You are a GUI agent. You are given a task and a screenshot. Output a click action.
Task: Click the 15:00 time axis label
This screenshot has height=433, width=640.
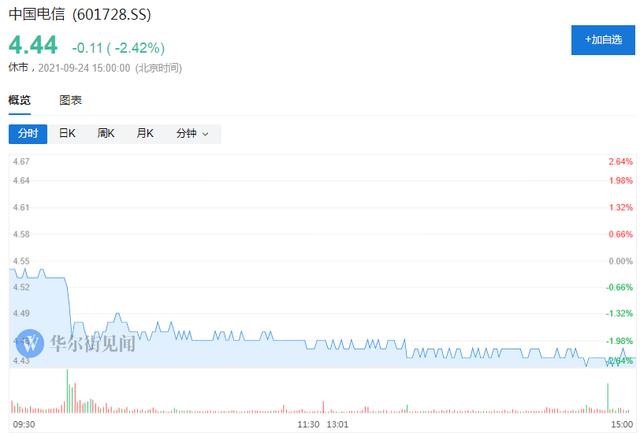pos(622,424)
